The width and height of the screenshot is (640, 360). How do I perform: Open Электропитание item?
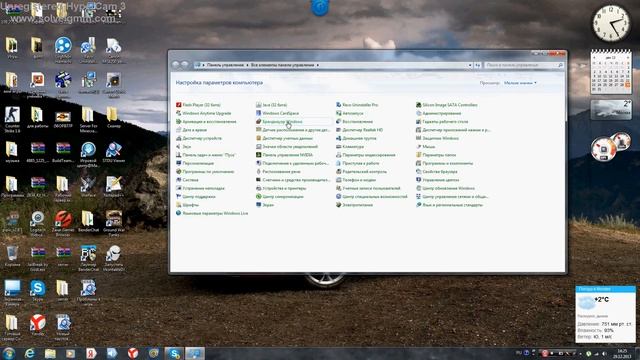tap(354, 205)
